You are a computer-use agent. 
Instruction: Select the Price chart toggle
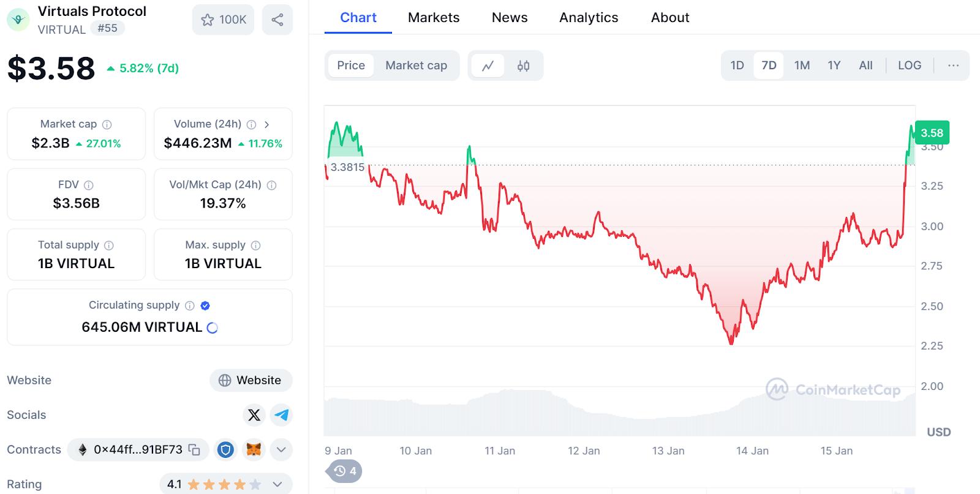coord(351,65)
